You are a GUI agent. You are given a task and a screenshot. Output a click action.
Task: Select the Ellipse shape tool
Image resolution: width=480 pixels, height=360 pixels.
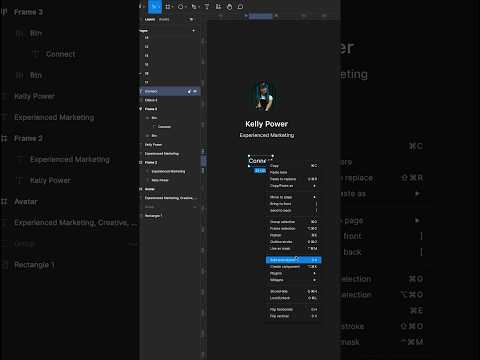point(180,7)
